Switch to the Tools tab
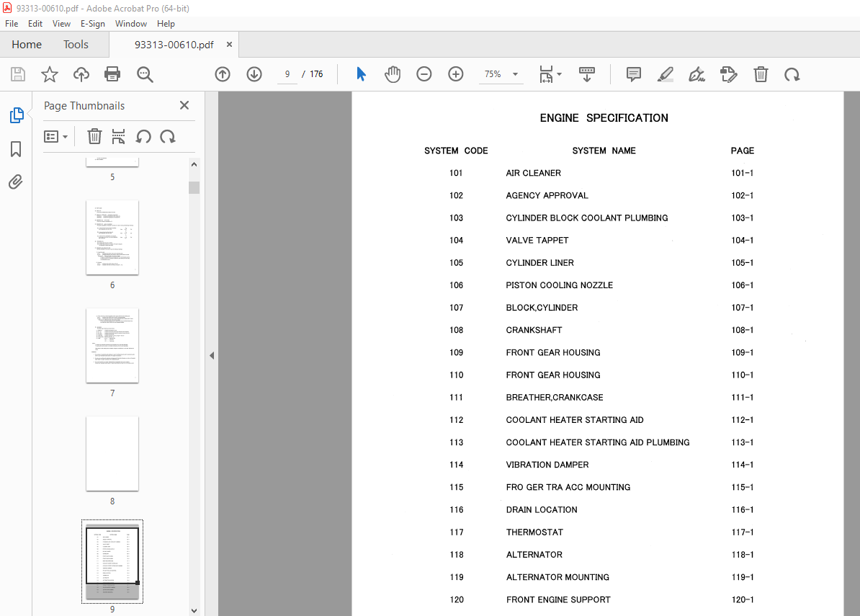The width and height of the screenshot is (860, 616). click(76, 45)
